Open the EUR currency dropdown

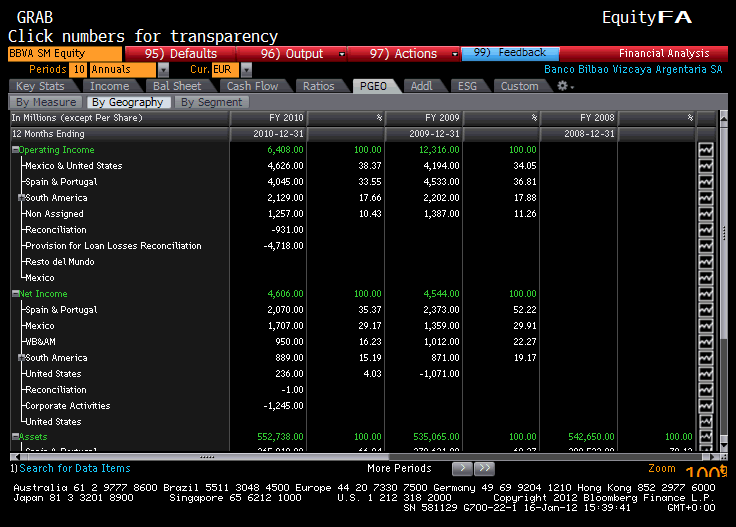point(225,70)
